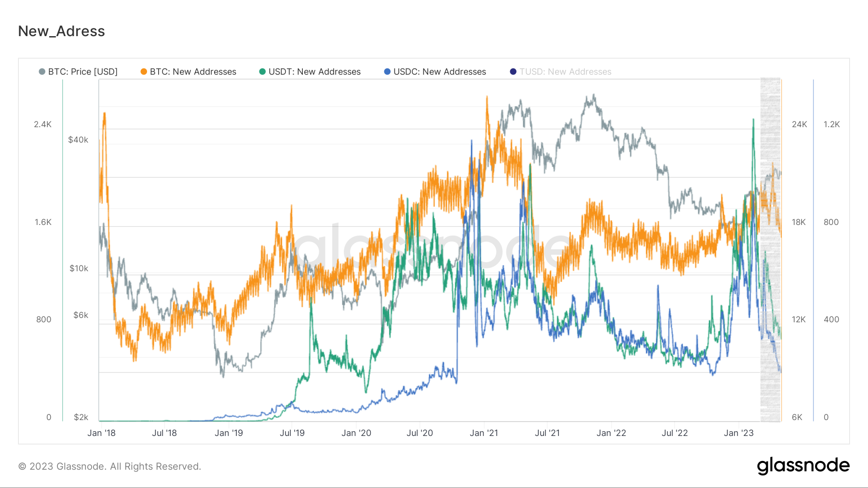This screenshot has height=488, width=868.
Task: Click the blue USDC legend dot
Action: click(x=387, y=72)
